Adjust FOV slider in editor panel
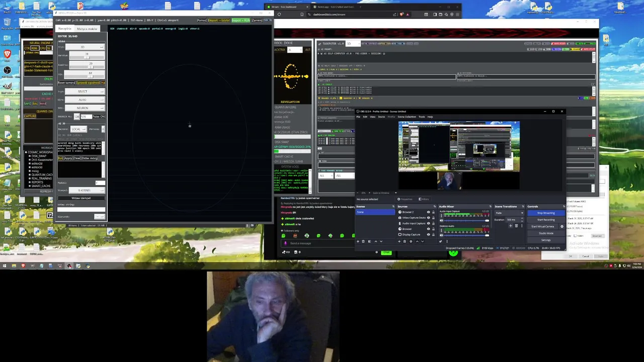644x362 pixels. (85, 77)
